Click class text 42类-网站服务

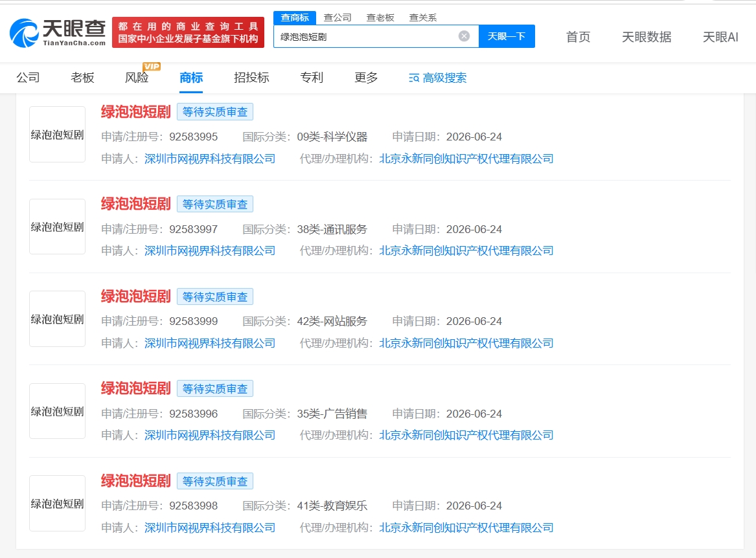pos(332,322)
